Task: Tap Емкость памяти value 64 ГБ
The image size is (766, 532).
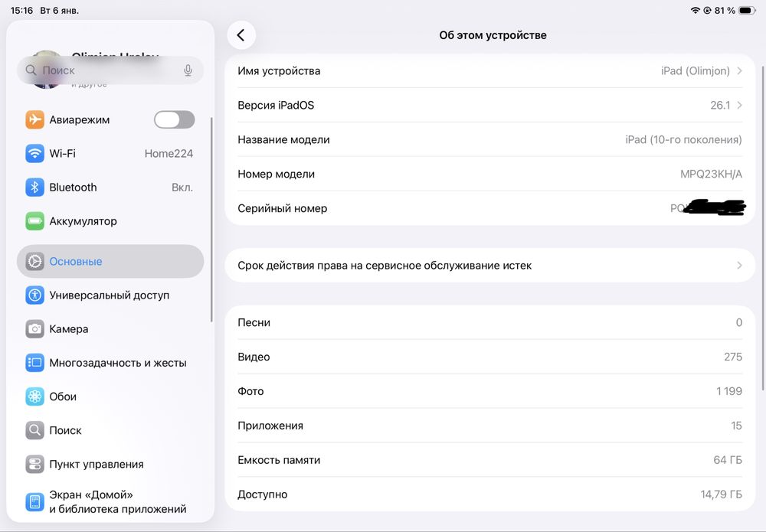Action: pyautogui.click(x=728, y=460)
